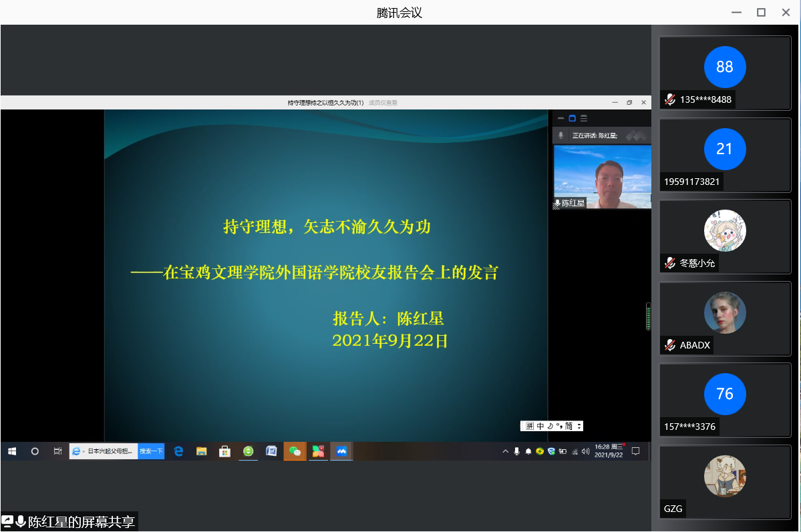The width and height of the screenshot is (801, 532).
Task: Open File Explorer folder icon in taskbar
Action: (x=201, y=451)
